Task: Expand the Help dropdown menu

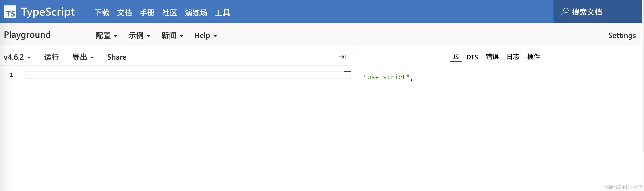Action: coord(206,36)
